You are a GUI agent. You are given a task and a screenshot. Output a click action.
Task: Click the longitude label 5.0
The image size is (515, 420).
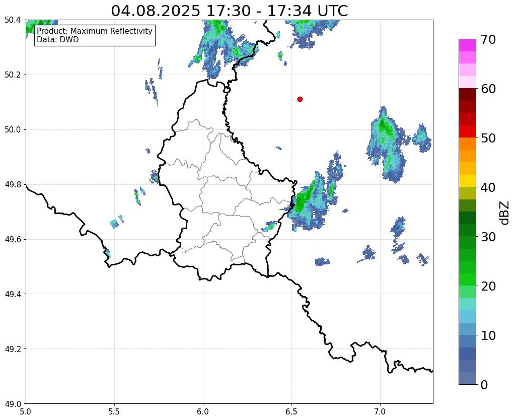click(26, 411)
